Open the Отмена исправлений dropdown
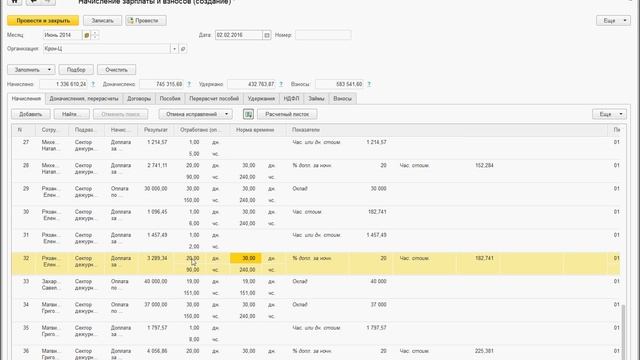 (196, 114)
